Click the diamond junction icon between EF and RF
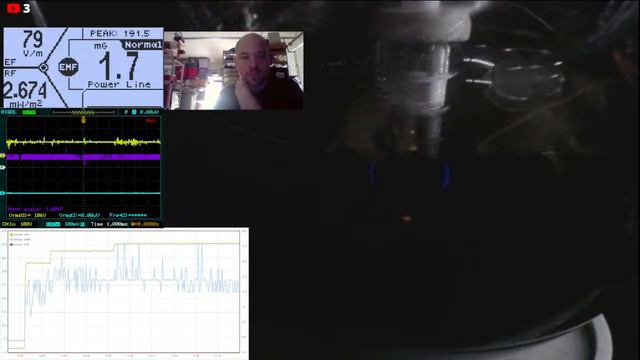This screenshot has height=360, width=640. point(43,67)
